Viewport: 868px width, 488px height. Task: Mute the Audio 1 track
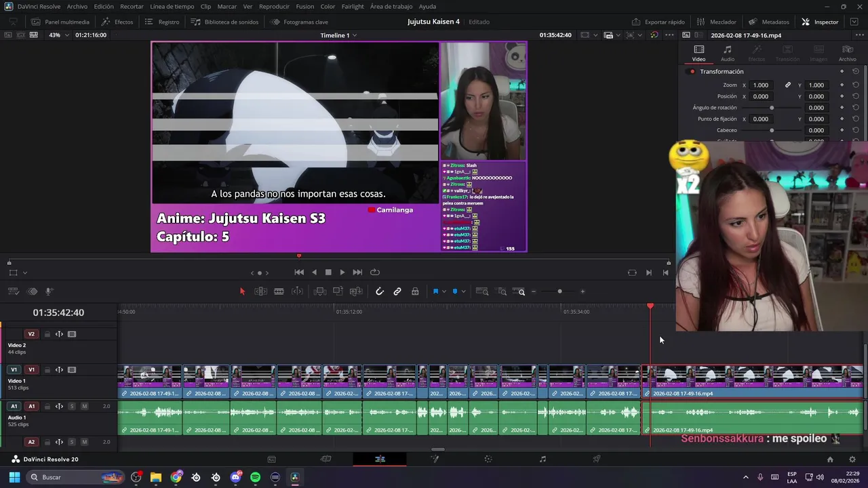click(x=85, y=407)
